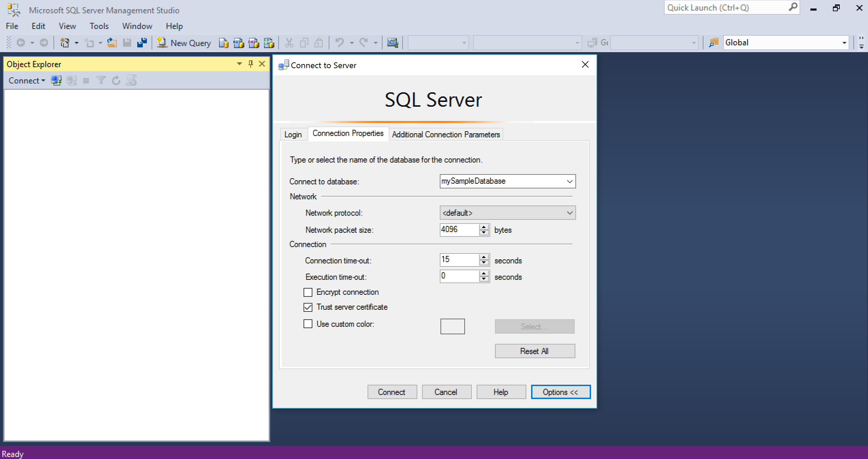Click the Stop Object Explorer icon
This screenshot has height=459, width=868.
pyautogui.click(x=85, y=80)
